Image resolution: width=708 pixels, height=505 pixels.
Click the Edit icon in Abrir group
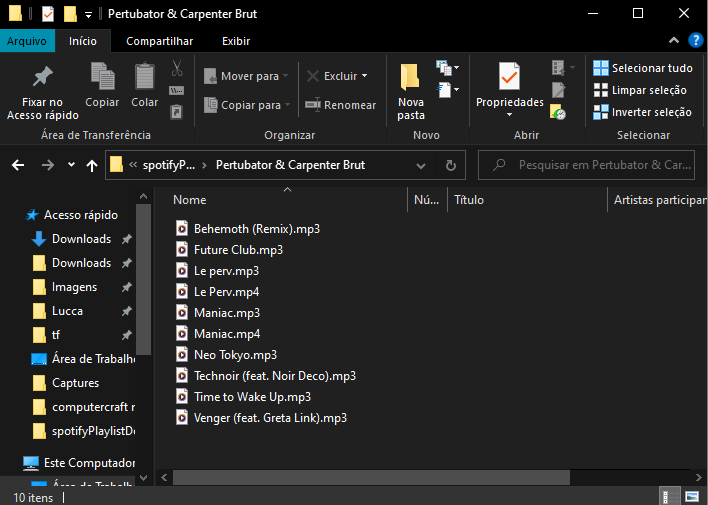click(559, 90)
